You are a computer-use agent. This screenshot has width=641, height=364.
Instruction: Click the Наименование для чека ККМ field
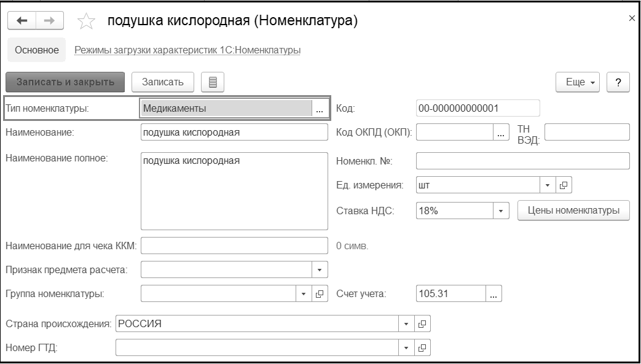[234, 246]
